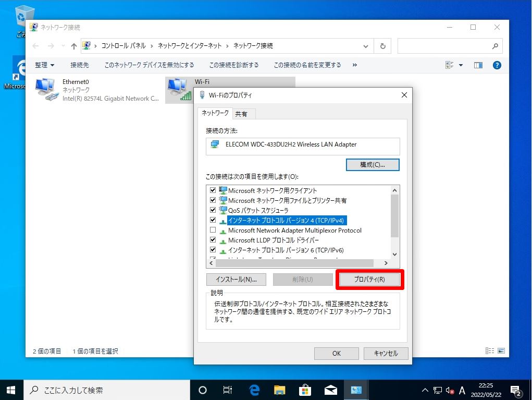This screenshot has height=400, width=532.
Task: Uncheck Microsoft ネットワーク用ファイルとプリンター共有 checkbox
Action: [213, 200]
